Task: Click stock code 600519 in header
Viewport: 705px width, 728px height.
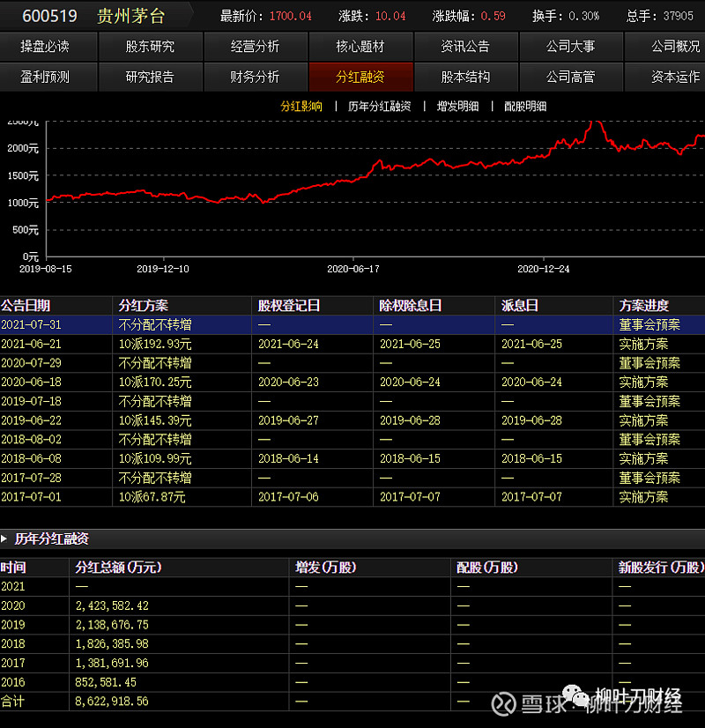Action: pos(49,16)
